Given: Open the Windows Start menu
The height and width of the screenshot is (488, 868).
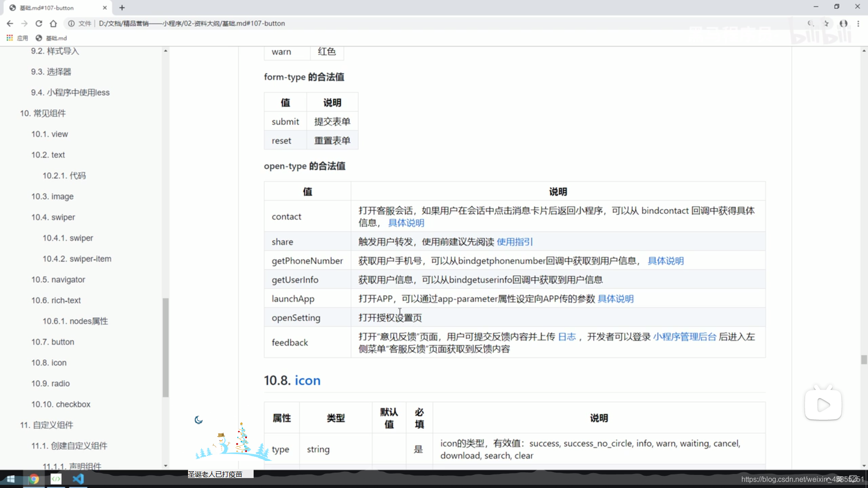Looking at the screenshot, I should click(11, 479).
